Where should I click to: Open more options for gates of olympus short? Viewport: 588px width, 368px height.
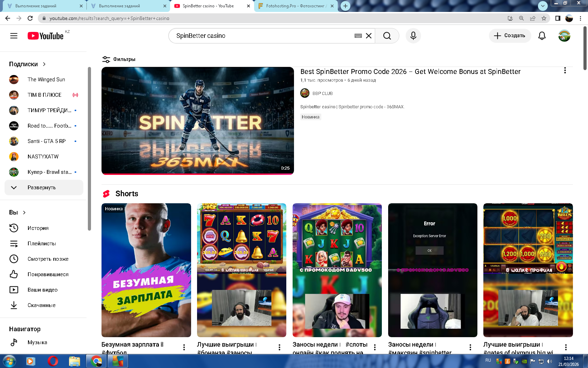point(566,347)
